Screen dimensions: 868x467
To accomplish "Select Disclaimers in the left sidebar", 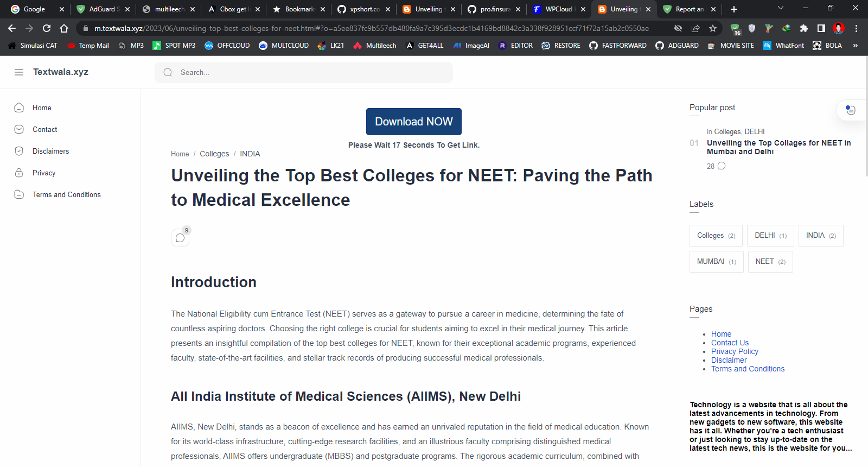I will 50,151.
